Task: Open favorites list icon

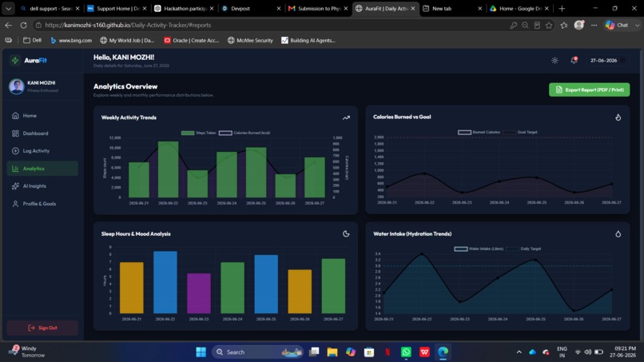Action: 564,25
